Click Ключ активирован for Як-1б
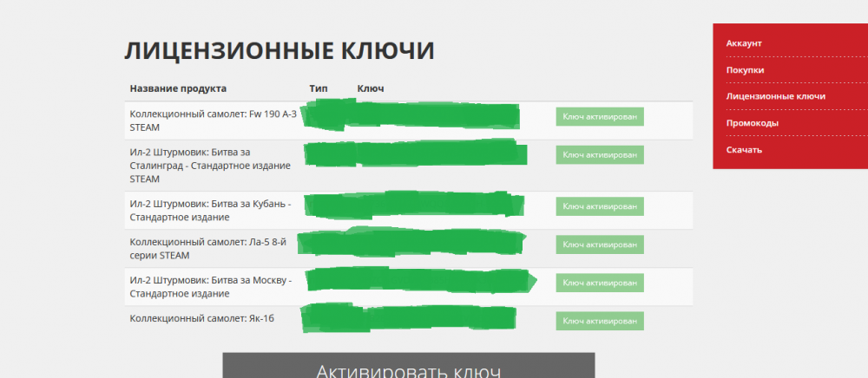 [x=600, y=321]
